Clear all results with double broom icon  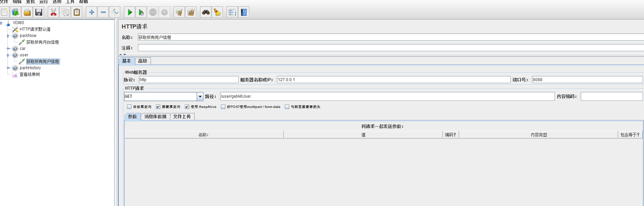coord(191,12)
